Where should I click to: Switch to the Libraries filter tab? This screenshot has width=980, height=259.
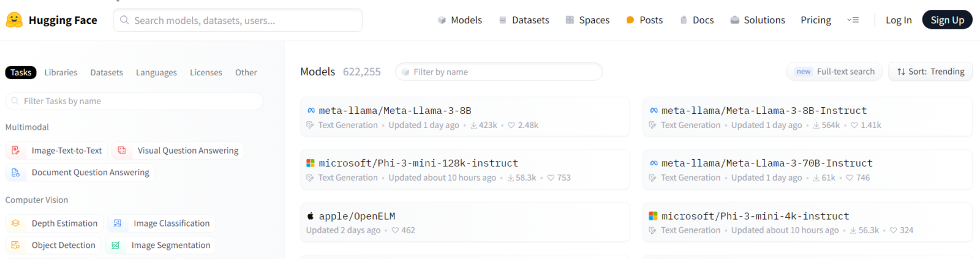(x=61, y=72)
